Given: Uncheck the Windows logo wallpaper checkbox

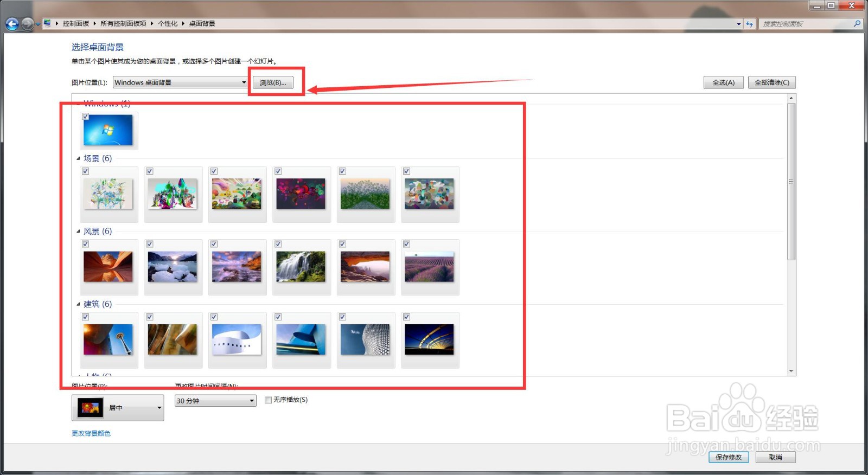Looking at the screenshot, I should pos(85,117).
